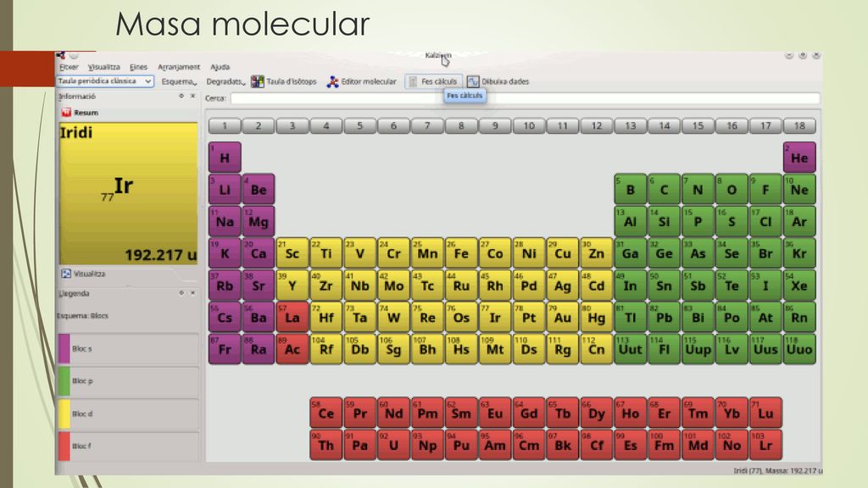Launch the Editor molecular

(x=361, y=82)
